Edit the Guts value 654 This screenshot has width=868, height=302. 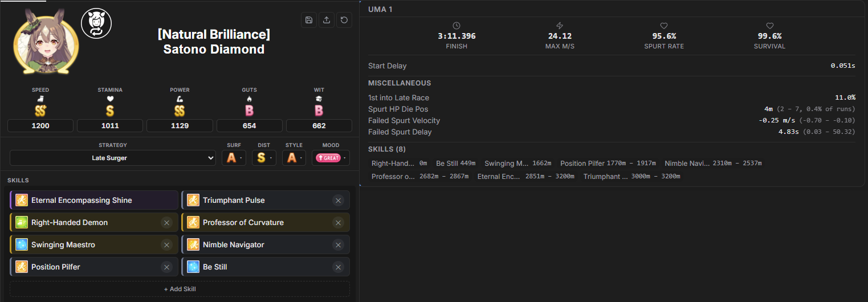click(x=249, y=125)
